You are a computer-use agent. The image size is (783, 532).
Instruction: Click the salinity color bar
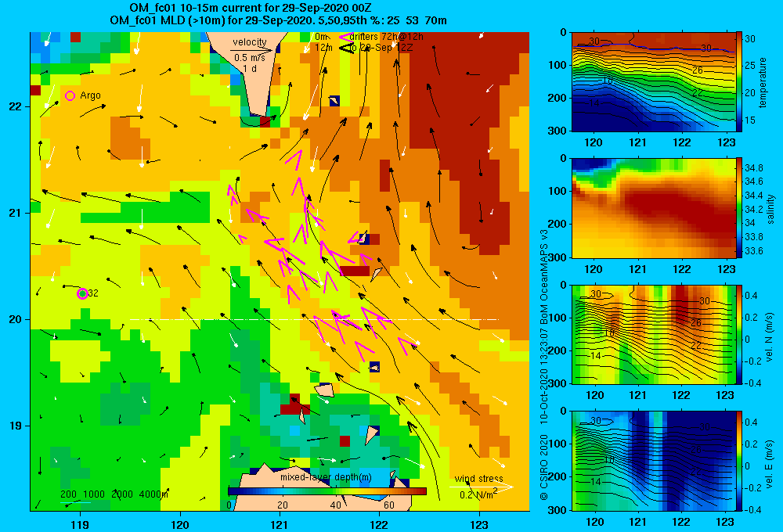point(739,208)
